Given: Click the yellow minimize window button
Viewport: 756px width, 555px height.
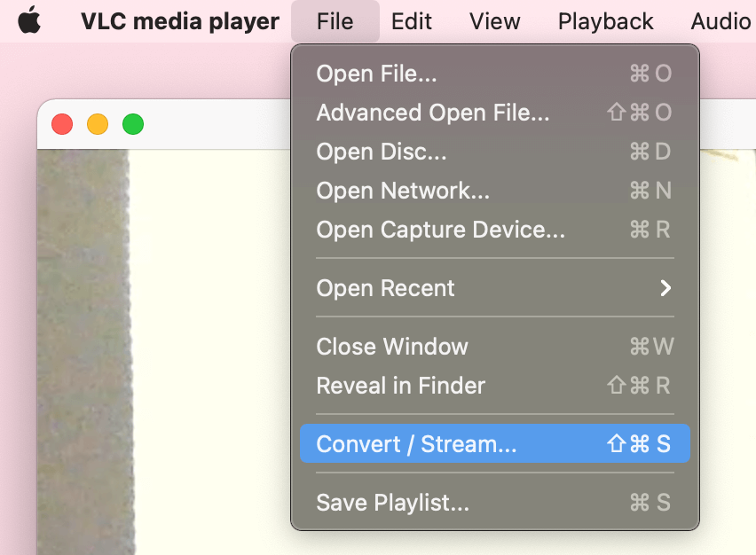Looking at the screenshot, I should point(98,124).
